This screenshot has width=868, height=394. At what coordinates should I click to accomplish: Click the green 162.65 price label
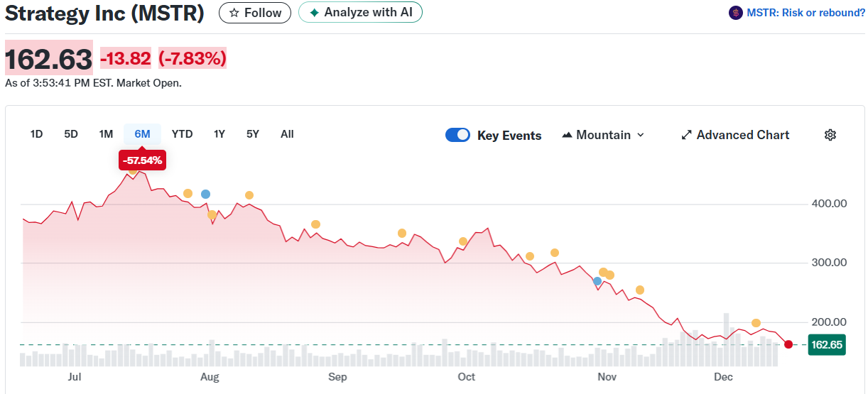pos(826,344)
